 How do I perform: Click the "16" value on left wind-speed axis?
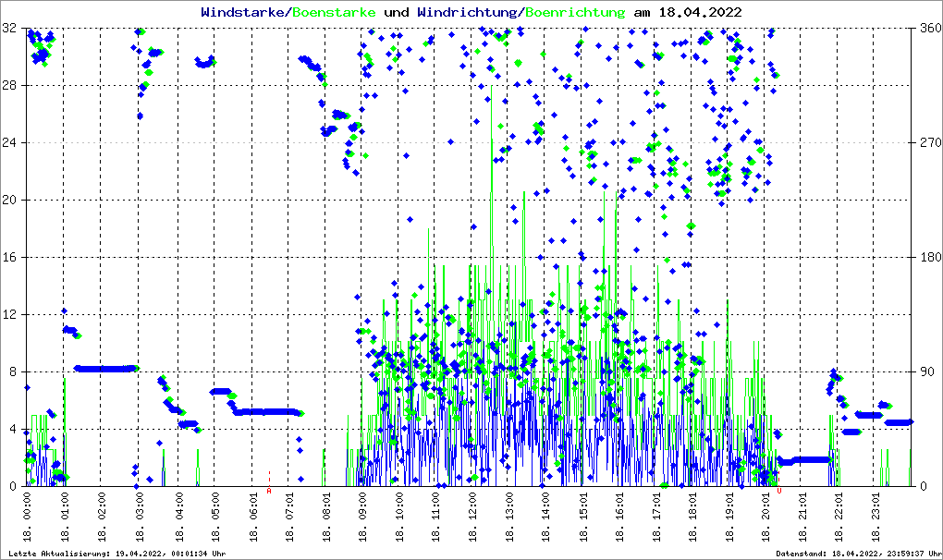[x=9, y=257]
